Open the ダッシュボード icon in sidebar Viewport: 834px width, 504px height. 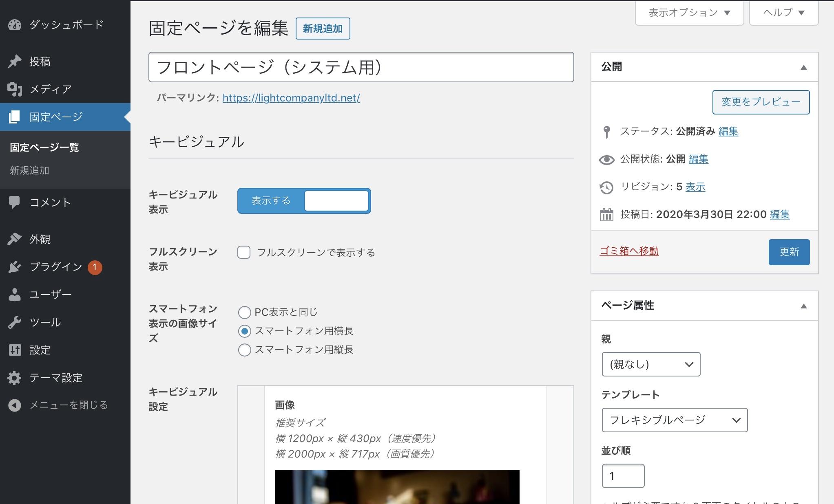[x=15, y=24]
